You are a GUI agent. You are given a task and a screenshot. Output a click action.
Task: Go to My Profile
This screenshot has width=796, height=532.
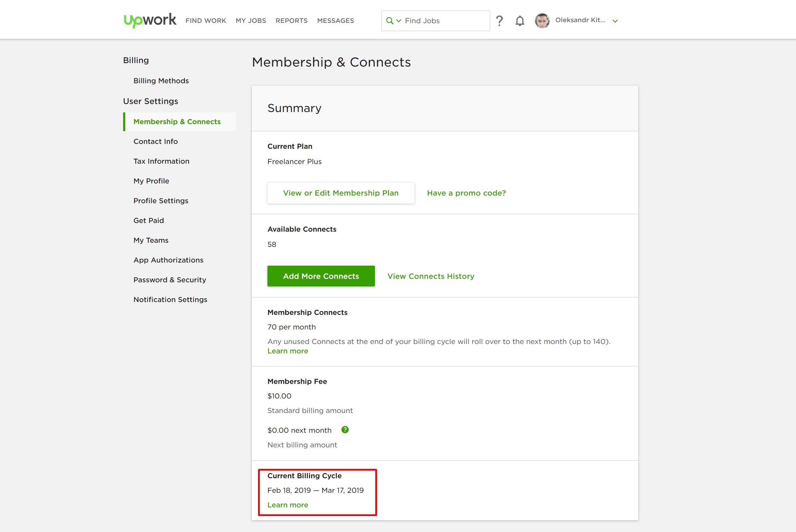coord(151,181)
